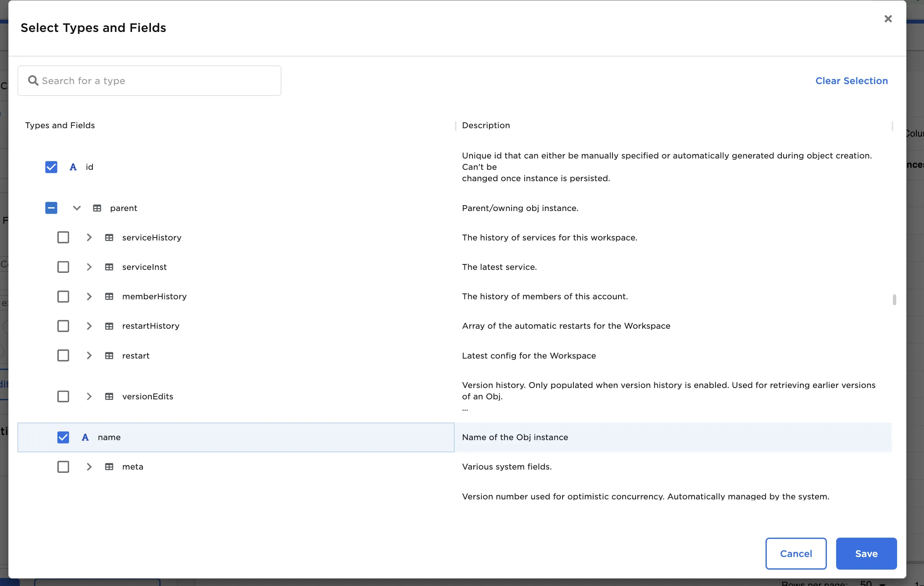924x586 pixels.
Task: Click the Clear Selection link
Action: click(x=851, y=81)
